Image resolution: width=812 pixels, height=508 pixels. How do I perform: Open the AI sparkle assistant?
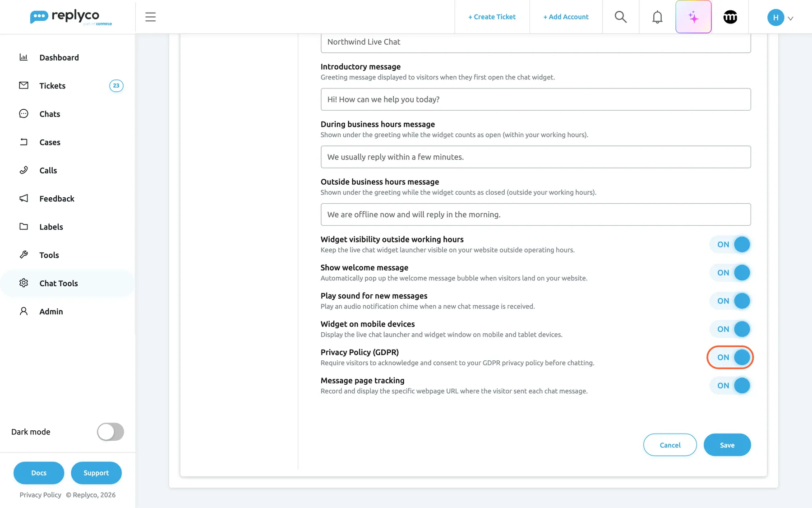[x=693, y=17]
